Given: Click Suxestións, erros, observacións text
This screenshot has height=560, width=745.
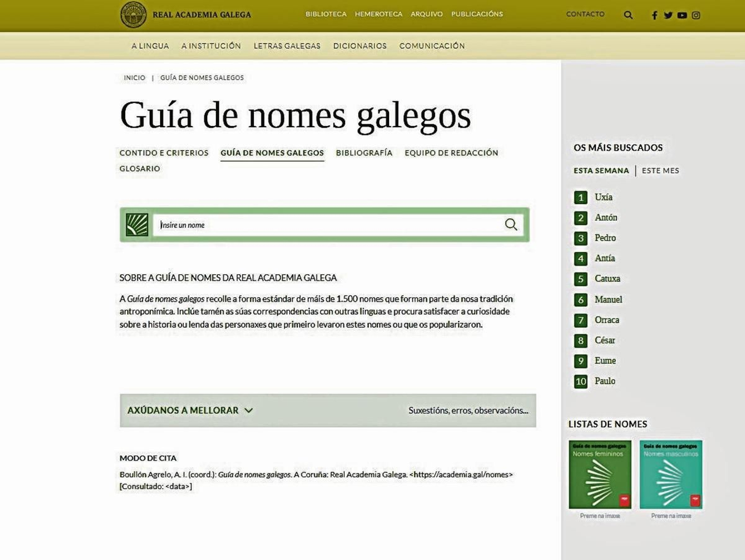Looking at the screenshot, I should point(468,411).
